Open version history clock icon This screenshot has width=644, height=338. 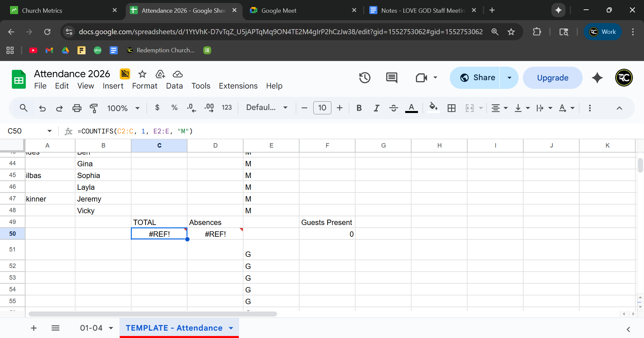(365, 78)
